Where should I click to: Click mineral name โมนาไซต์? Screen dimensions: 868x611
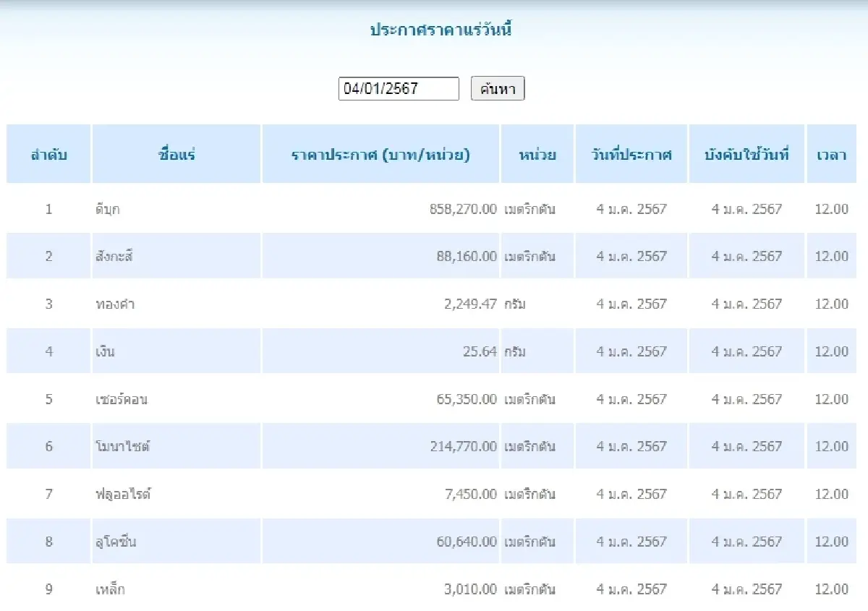click(x=122, y=446)
